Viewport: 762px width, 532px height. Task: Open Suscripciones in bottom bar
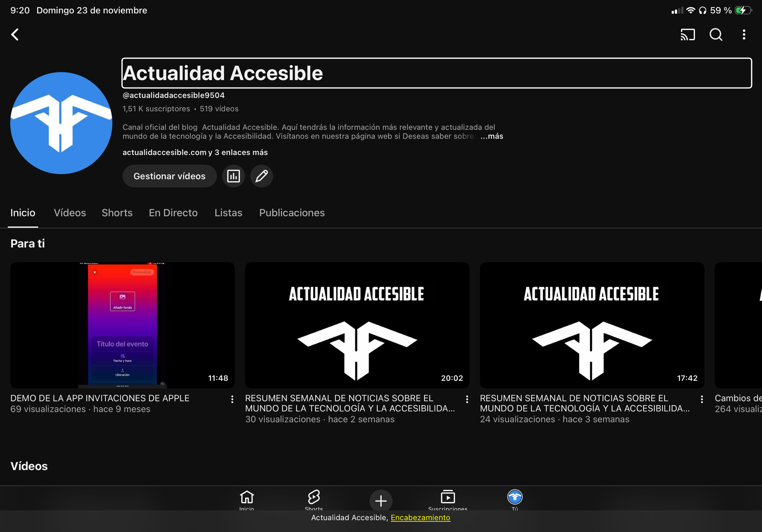[448, 500]
